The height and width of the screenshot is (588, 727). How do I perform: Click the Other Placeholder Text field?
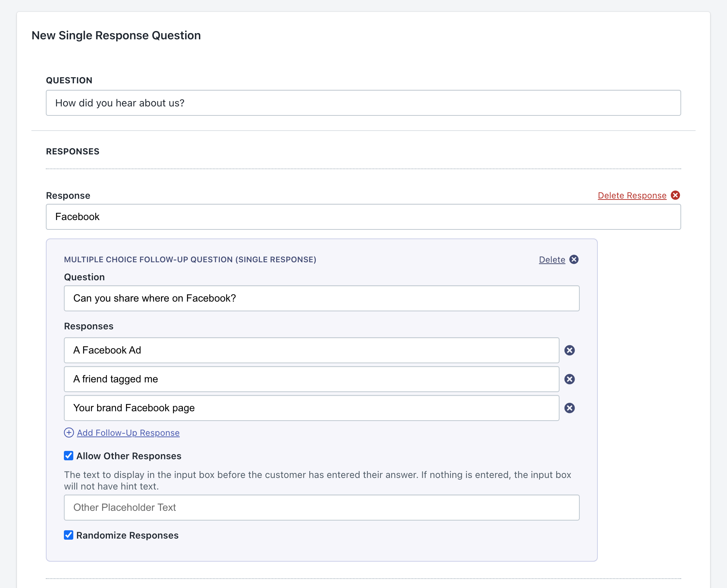(x=321, y=508)
